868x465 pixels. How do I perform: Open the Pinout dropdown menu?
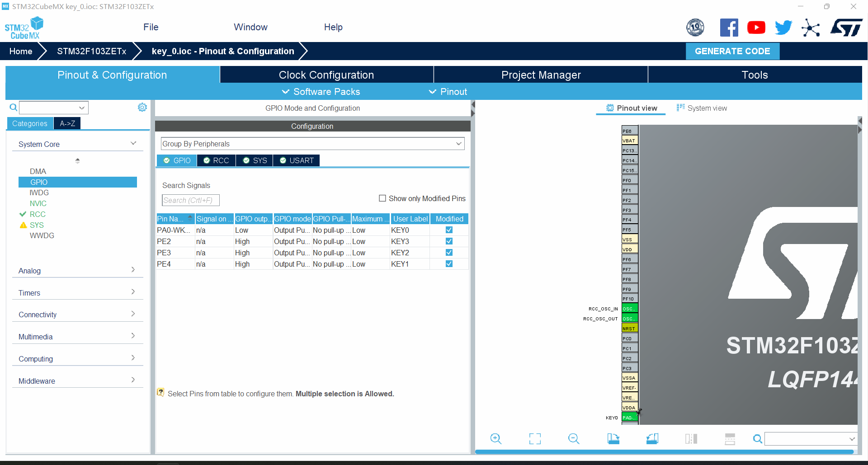[x=448, y=92]
